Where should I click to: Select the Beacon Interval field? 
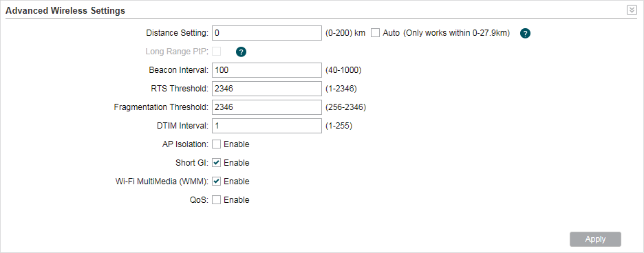coord(267,70)
